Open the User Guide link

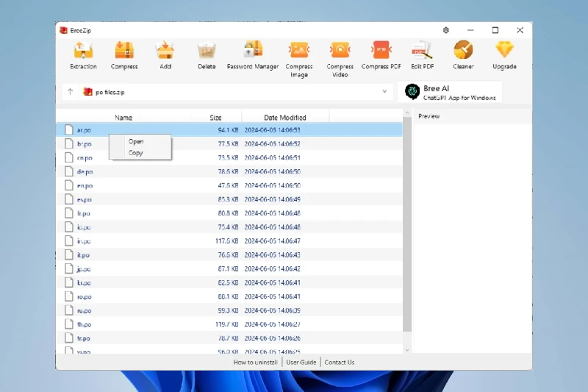pyautogui.click(x=301, y=363)
